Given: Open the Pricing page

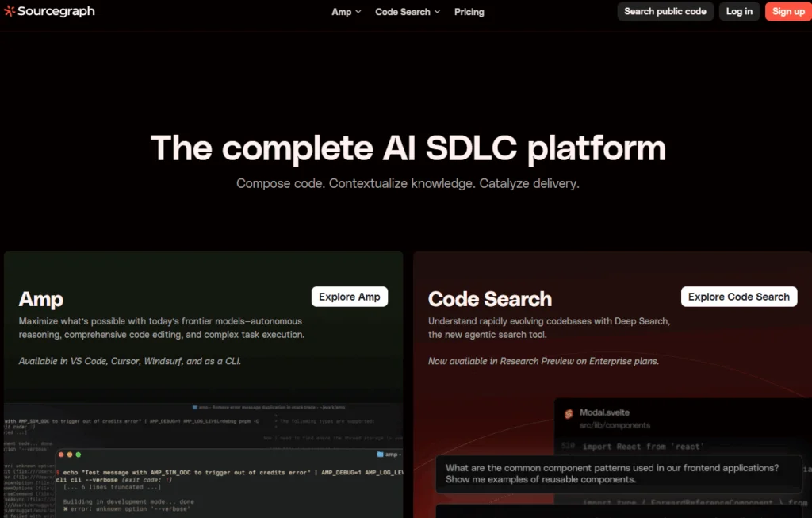Looking at the screenshot, I should pos(469,11).
